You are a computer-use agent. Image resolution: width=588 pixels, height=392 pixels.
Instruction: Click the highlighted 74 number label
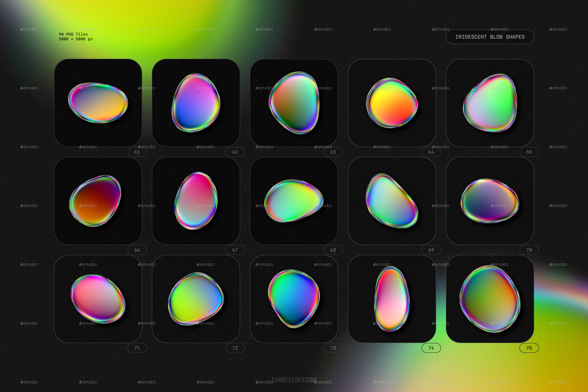tap(431, 348)
